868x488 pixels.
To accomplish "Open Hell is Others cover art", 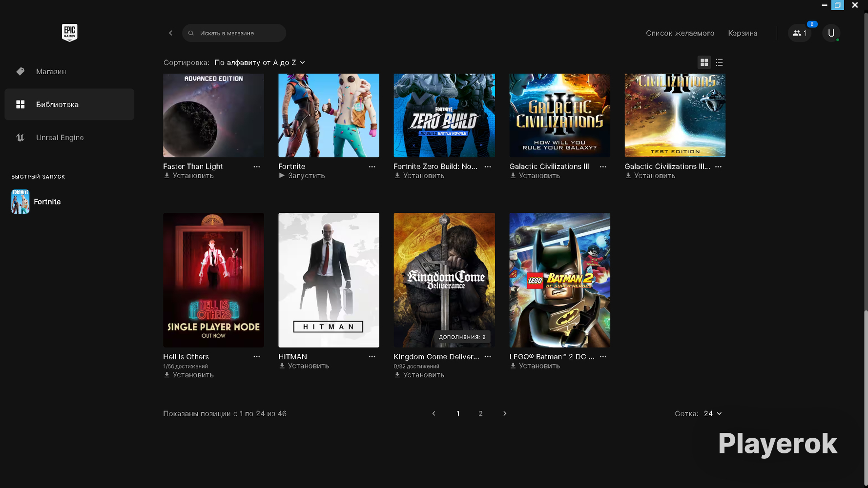I will [213, 280].
